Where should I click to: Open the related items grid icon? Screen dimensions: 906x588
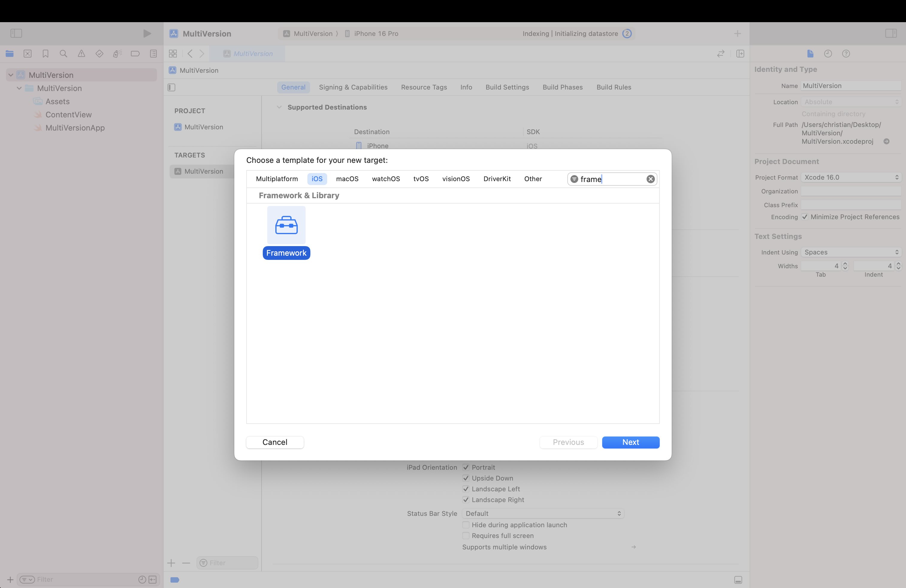click(x=173, y=54)
